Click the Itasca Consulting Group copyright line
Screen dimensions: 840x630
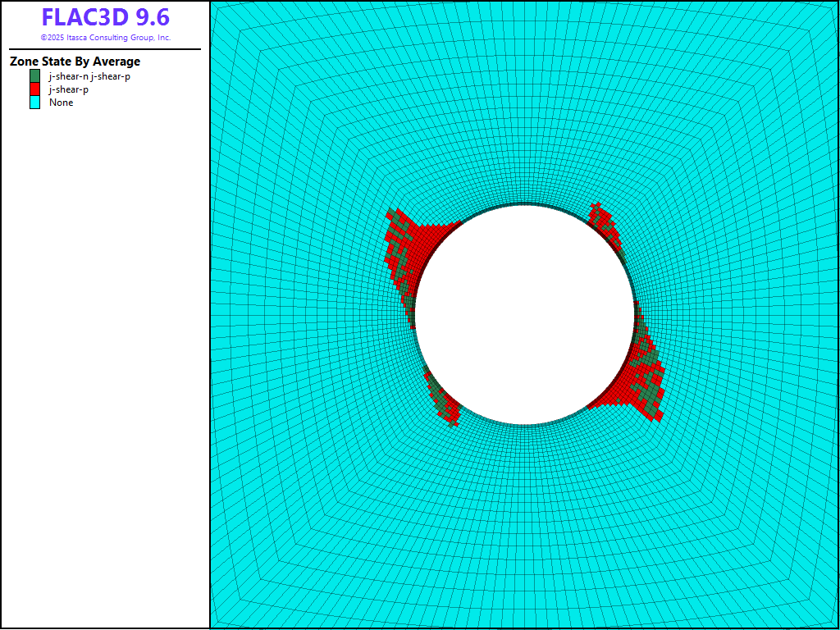pyautogui.click(x=105, y=38)
